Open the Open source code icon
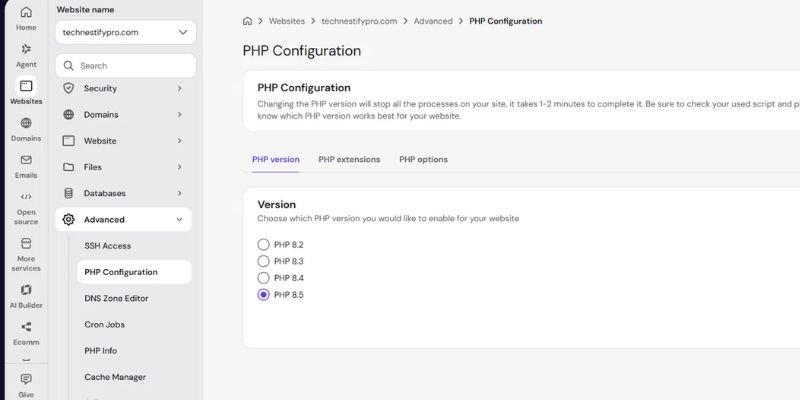 click(x=26, y=196)
